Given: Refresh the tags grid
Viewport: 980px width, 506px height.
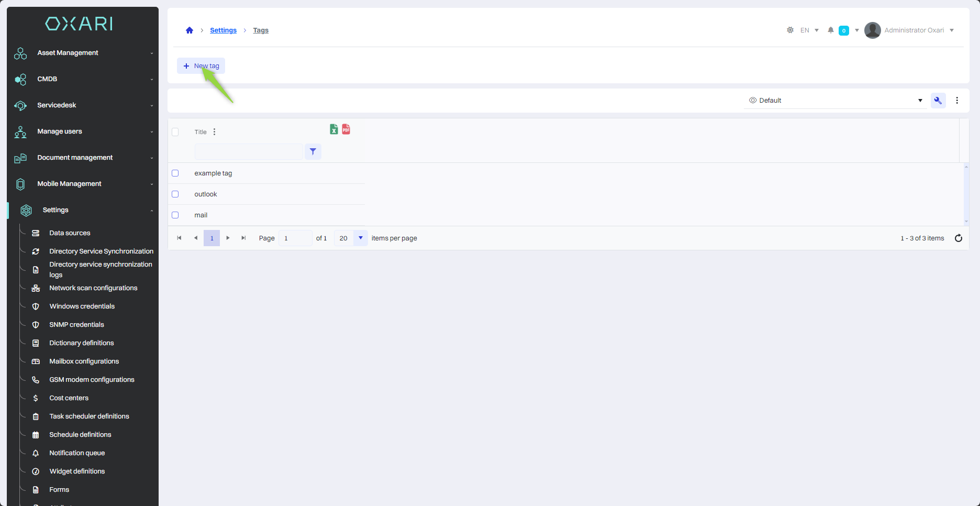Looking at the screenshot, I should pos(958,238).
